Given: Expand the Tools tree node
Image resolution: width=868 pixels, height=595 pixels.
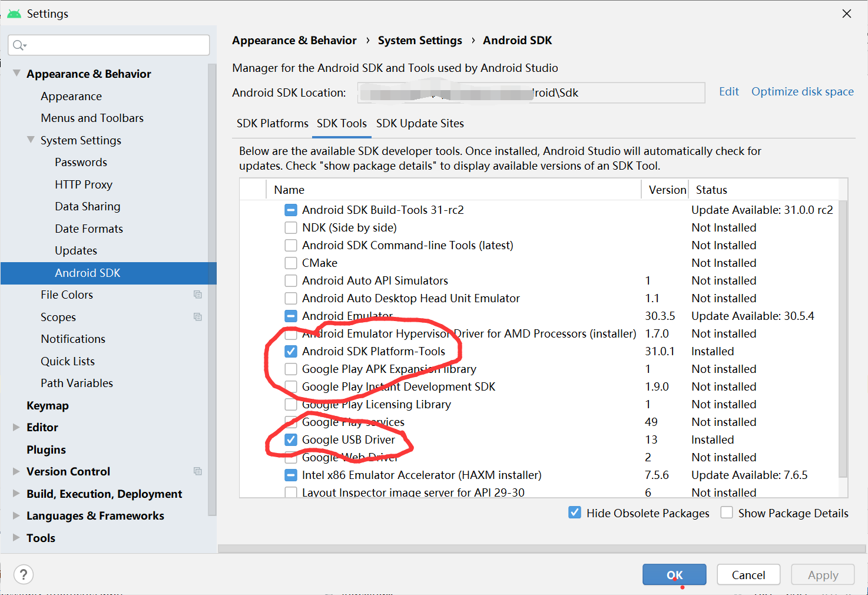Looking at the screenshot, I should coord(16,538).
